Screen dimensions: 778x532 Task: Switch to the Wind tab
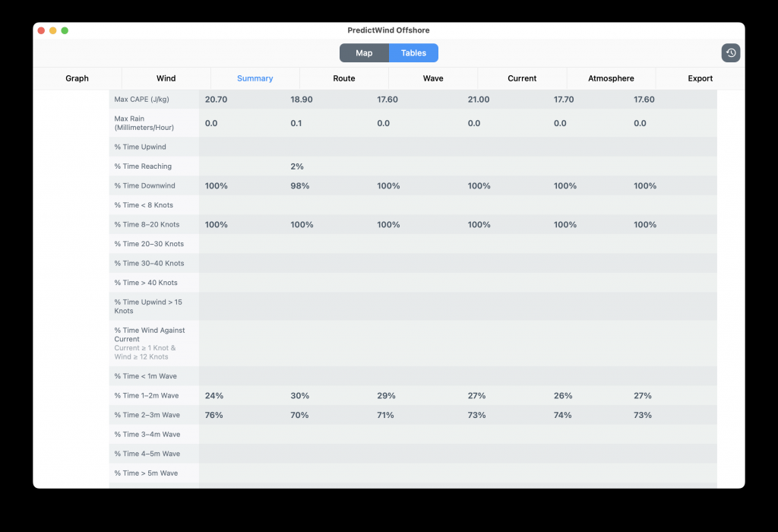pyautogui.click(x=166, y=78)
